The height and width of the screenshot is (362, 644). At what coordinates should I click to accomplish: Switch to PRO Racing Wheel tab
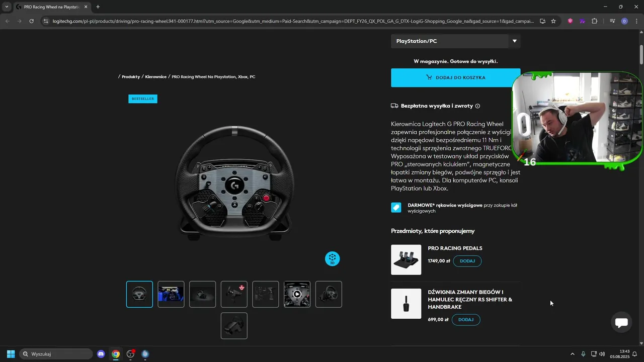pyautogui.click(x=51, y=7)
